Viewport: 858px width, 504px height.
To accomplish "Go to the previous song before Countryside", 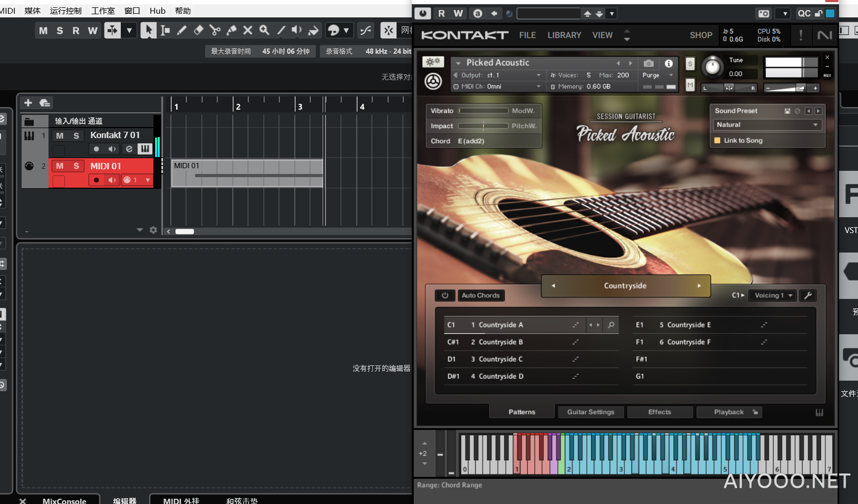I will (553, 286).
